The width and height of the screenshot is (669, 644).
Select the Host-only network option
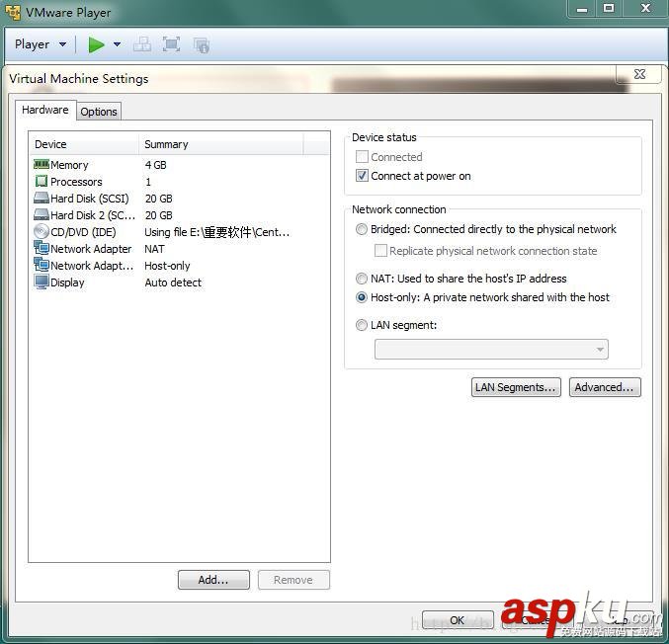click(362, 297)
